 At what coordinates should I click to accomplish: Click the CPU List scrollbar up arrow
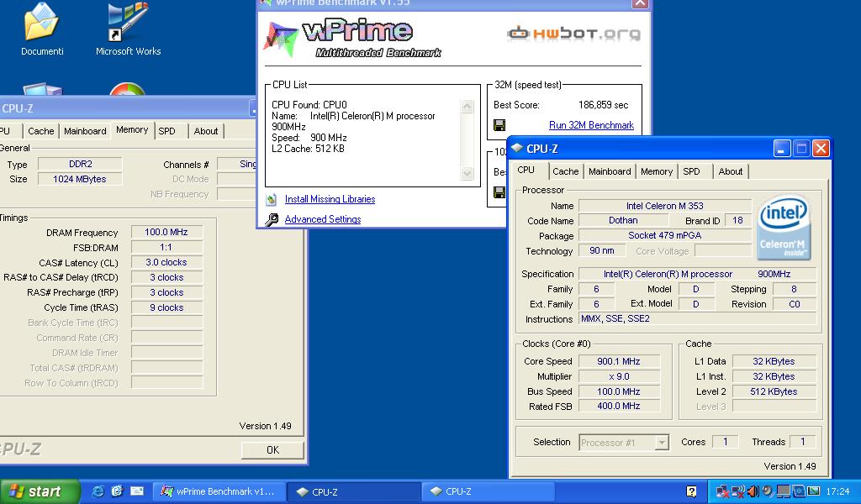point(467,107)
